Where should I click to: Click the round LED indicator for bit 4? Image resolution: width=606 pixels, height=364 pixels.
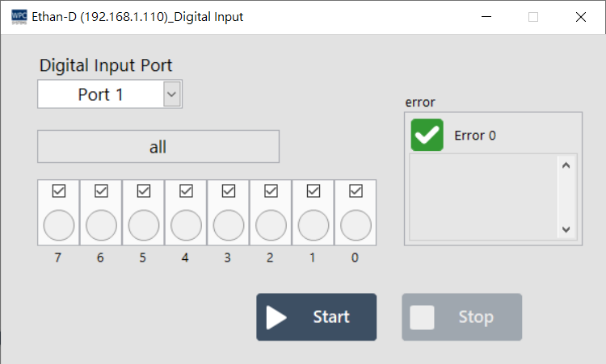coord(186,224)
